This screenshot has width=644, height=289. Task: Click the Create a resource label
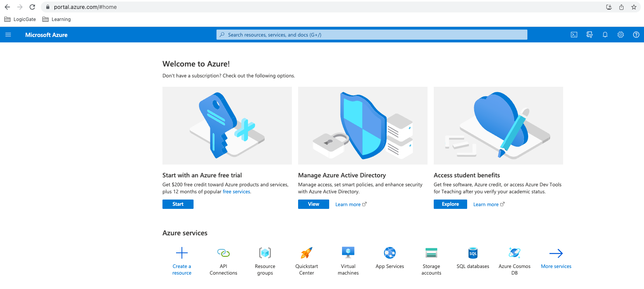tap(182, 270)
